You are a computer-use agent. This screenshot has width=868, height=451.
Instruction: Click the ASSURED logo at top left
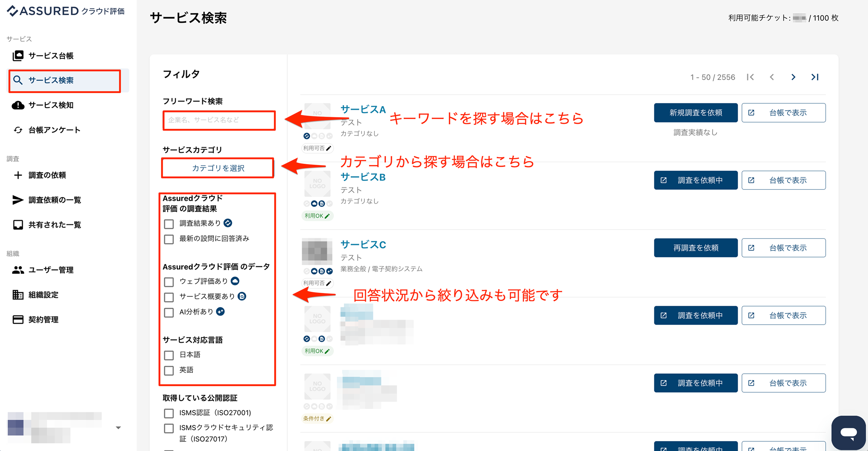coord(66,11)
